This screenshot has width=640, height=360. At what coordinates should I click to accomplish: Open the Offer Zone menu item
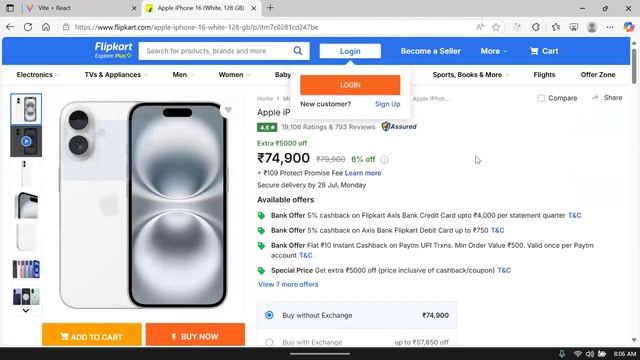coord(598,75)
